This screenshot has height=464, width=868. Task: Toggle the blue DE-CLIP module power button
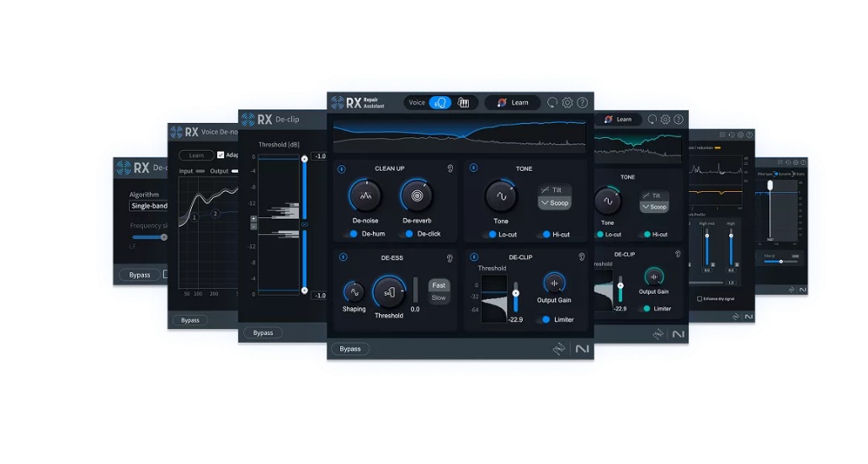(474, 258)
